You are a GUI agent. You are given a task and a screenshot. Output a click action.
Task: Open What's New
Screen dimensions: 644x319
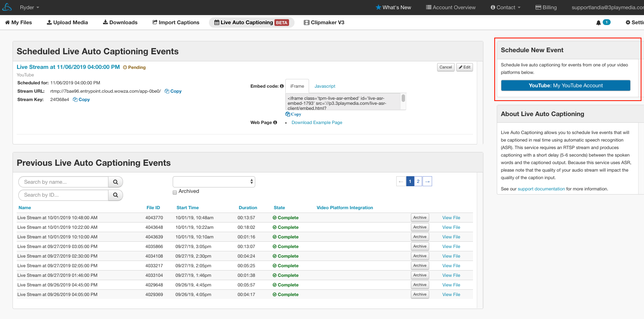tap(393, 8)
